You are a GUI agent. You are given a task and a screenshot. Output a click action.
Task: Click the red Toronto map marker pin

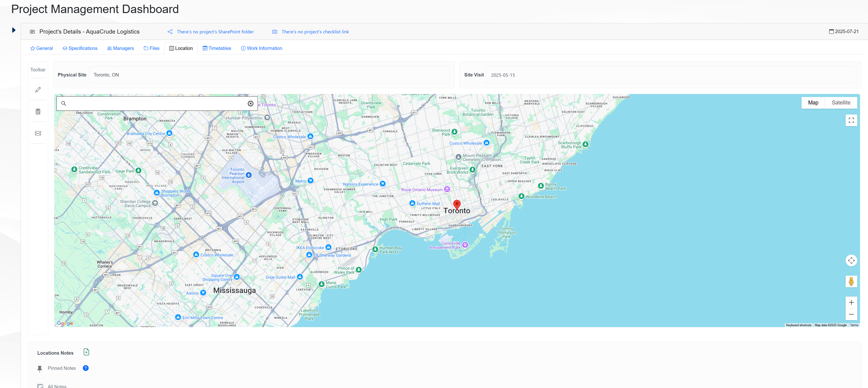click(x=456, y=204)
